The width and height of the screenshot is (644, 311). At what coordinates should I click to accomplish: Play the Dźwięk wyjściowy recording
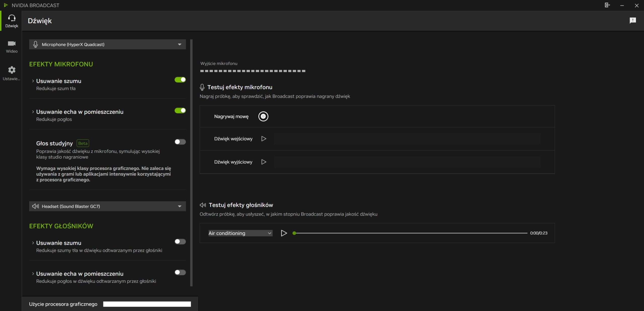[264, 162]
